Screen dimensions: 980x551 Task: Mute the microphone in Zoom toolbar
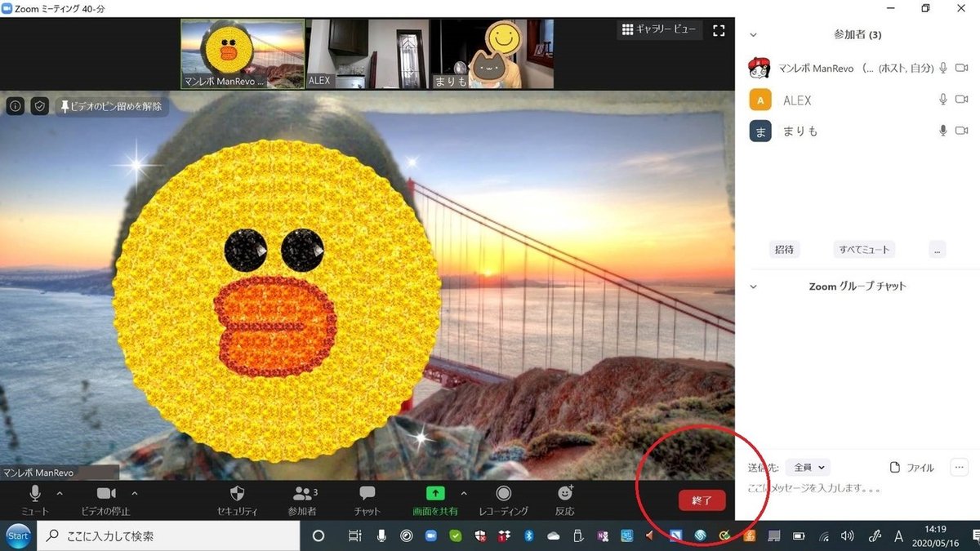[35, 500]
